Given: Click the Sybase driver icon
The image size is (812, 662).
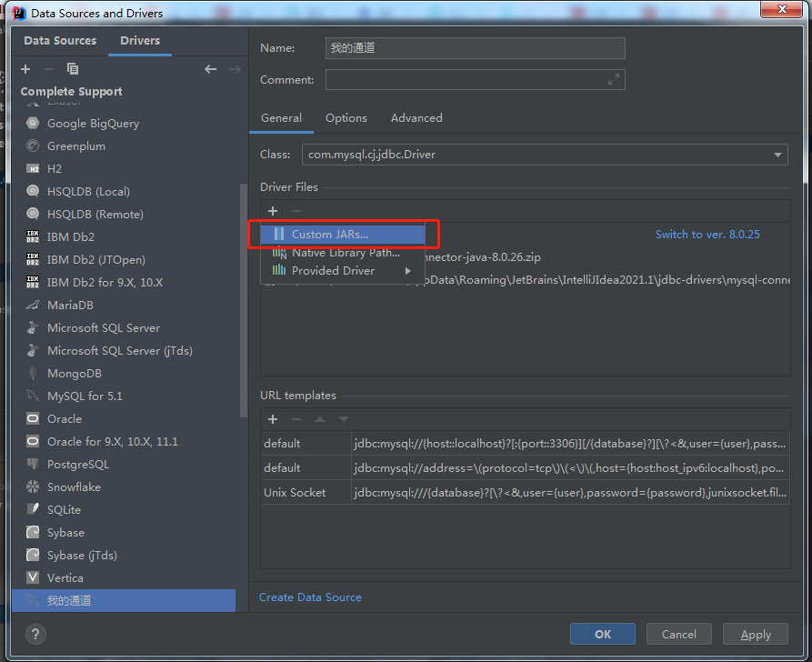Looking at the screenshot, I should [x=33, y=533].
